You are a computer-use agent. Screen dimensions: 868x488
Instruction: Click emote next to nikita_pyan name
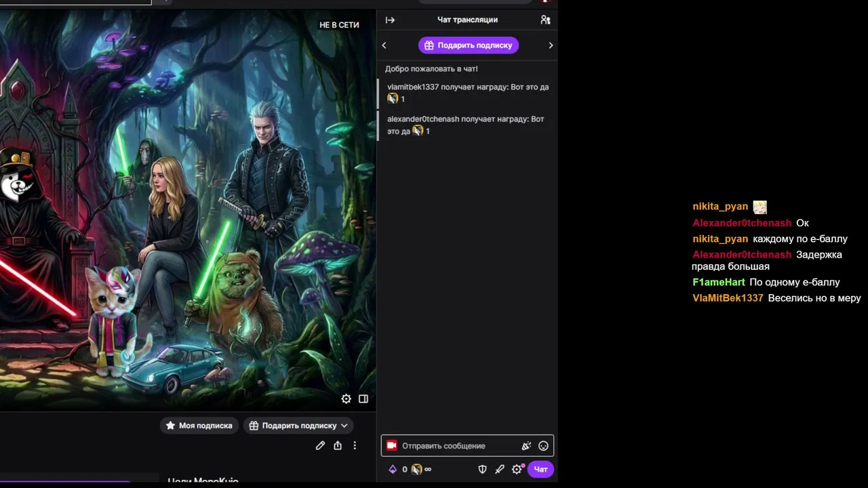pyautogui.click(x=759, y=207)
